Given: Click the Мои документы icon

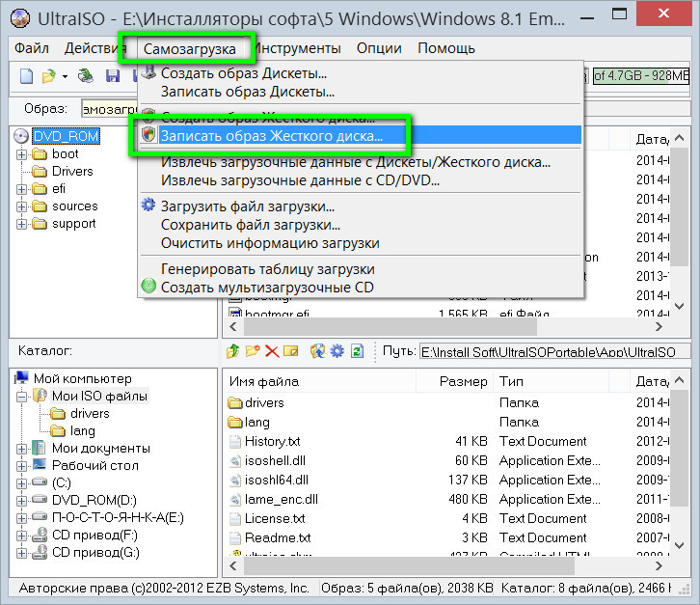Looking at the screenshot, I should tap(40, 448).
